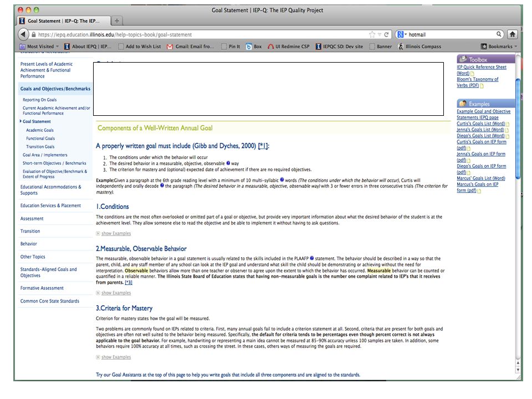
Task: Open the Banner bookmark
Action: [380, 47]
